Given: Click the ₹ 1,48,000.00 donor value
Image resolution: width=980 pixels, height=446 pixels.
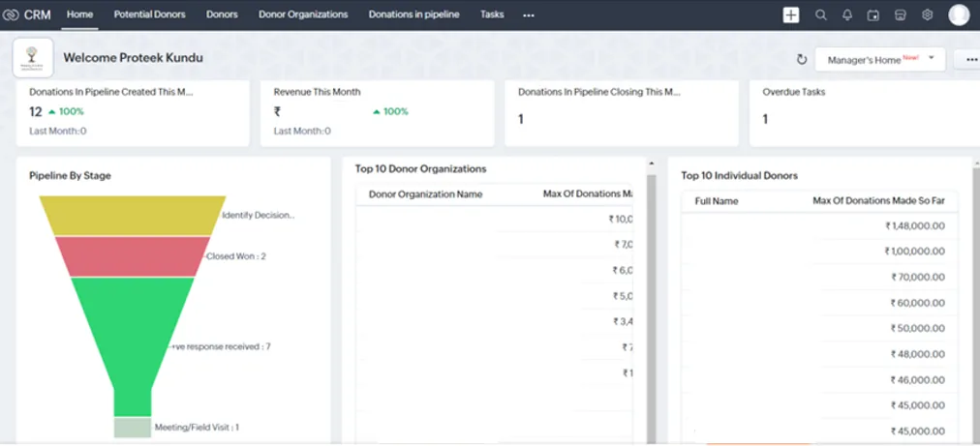Looking at the screenshot, I should (915, 226).
